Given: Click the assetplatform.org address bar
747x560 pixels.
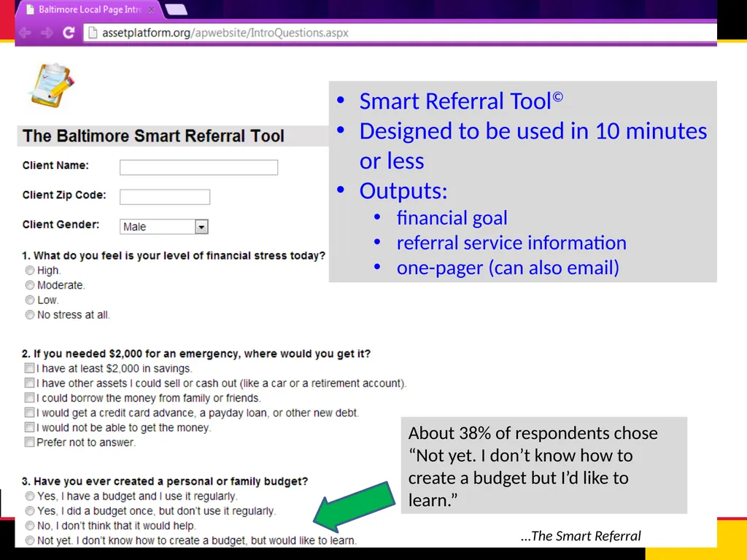Looking at the screenshot, I should click(x=400, y=33).
